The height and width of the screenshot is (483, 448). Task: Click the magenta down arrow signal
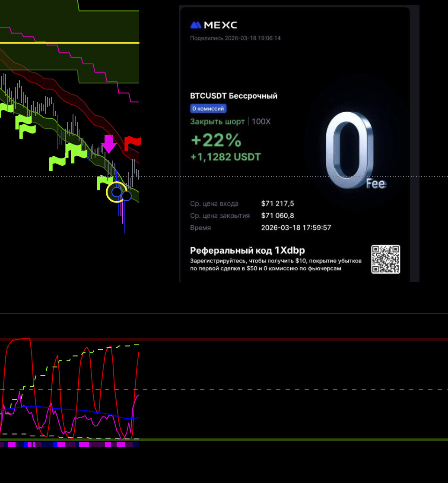(x=109, y=143)
